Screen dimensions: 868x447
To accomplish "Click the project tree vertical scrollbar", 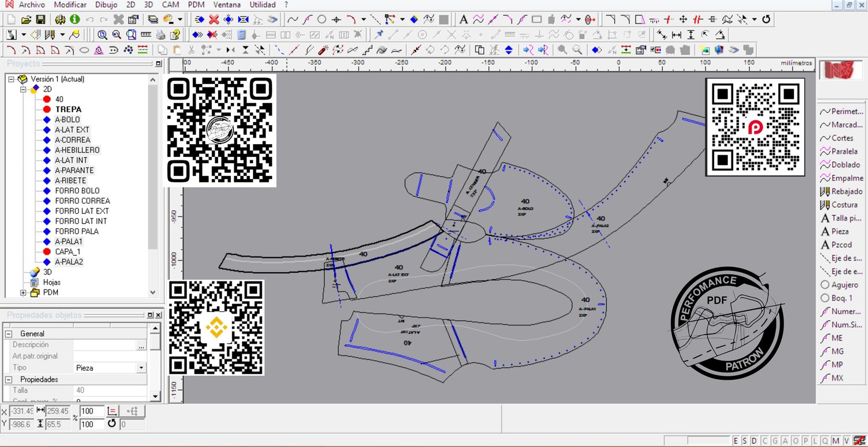I will pyautogui.click(x=153, y=185).
